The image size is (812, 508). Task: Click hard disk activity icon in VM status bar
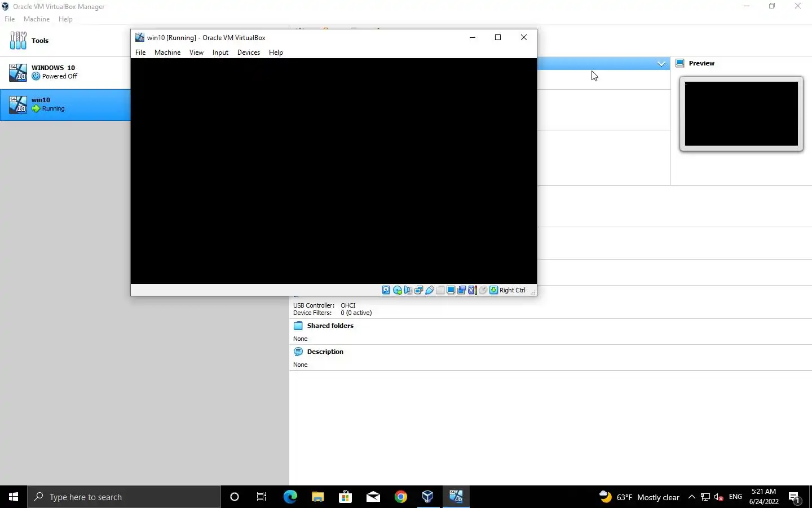(386, 290)
